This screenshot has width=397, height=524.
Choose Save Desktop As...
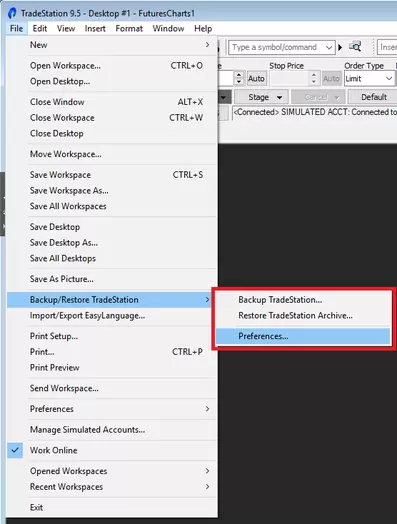[x=112, y=243]
